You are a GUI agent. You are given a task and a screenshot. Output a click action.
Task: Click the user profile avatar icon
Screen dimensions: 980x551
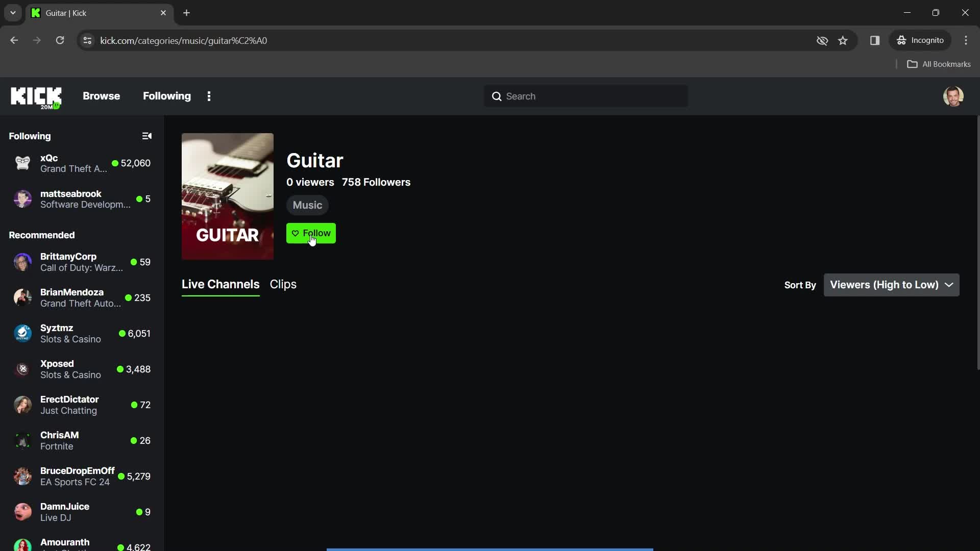pos(954,95)
